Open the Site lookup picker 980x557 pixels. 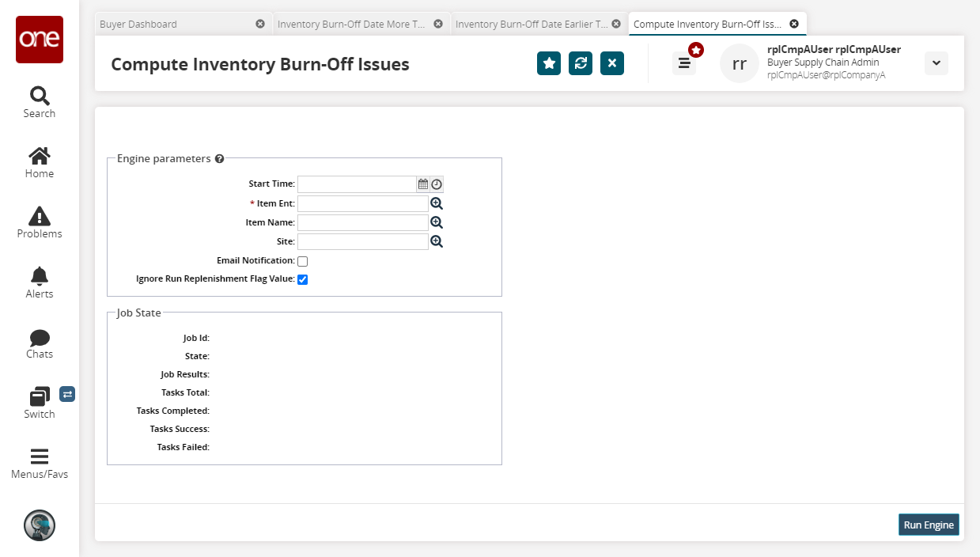click(x=437, y=241)
